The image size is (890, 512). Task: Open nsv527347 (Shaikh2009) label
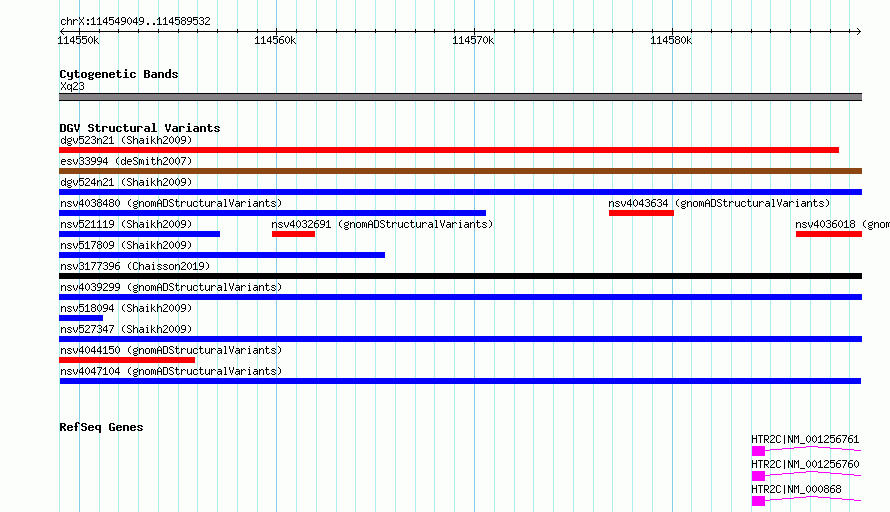point(126,329)
